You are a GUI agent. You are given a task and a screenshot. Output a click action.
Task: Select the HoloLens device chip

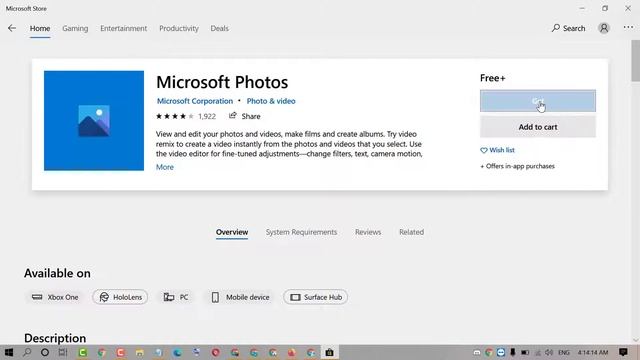coord(120,297)
